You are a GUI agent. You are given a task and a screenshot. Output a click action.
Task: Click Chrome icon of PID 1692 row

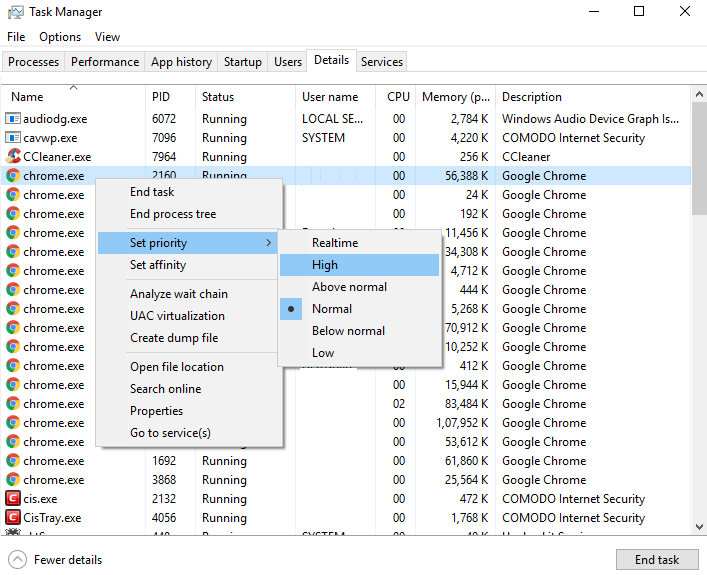coord(13,460)
